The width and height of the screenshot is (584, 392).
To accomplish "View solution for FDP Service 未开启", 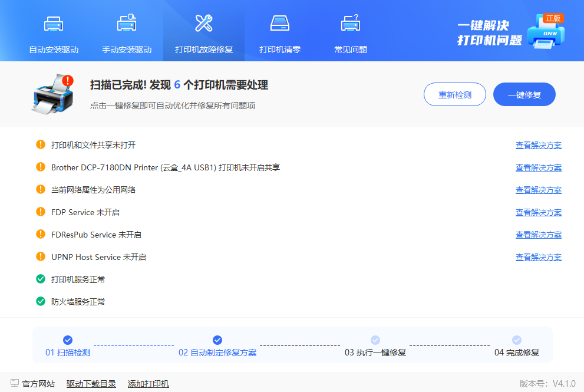I will coord(538,212).
